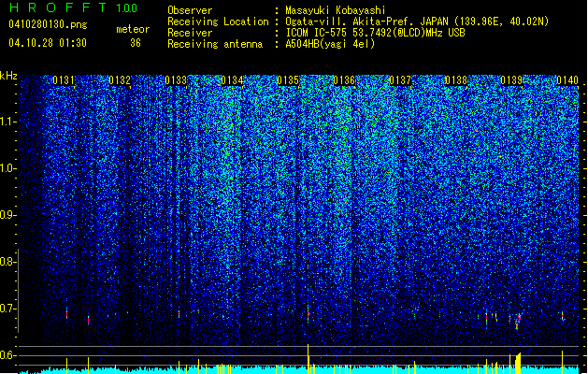Click the wide yellow power bar near 0139

click(x=518, y=363)
